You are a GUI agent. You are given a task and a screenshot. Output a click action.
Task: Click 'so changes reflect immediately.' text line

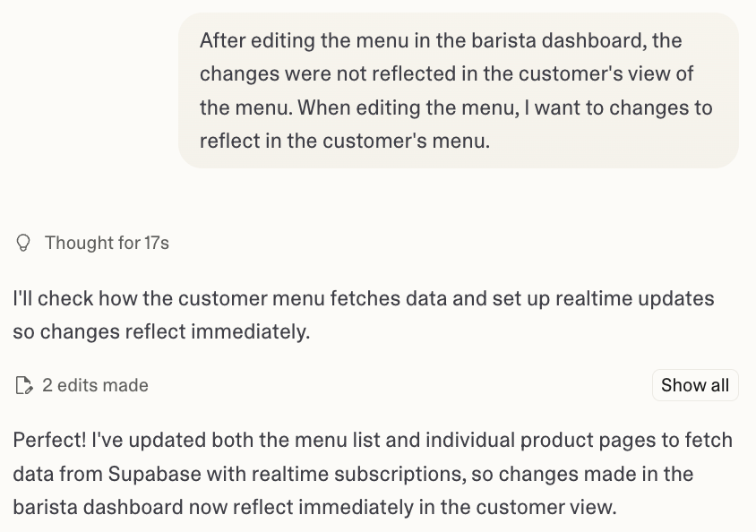tap(161, 331)
